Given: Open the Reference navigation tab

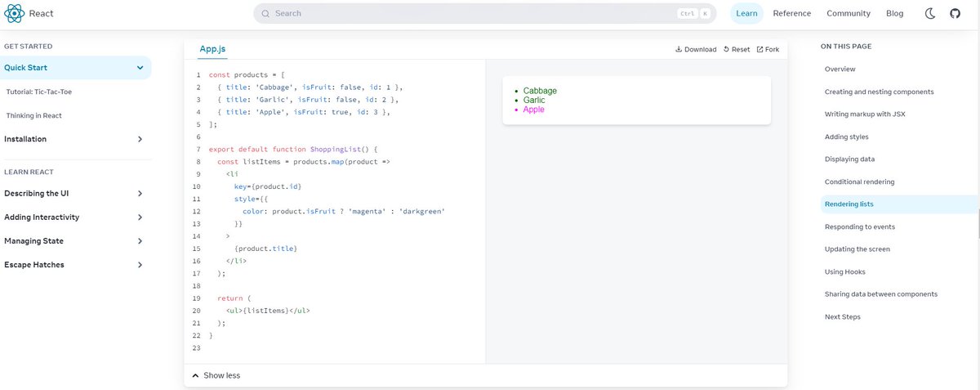Looking at the screenshot, I should point(792,13).
